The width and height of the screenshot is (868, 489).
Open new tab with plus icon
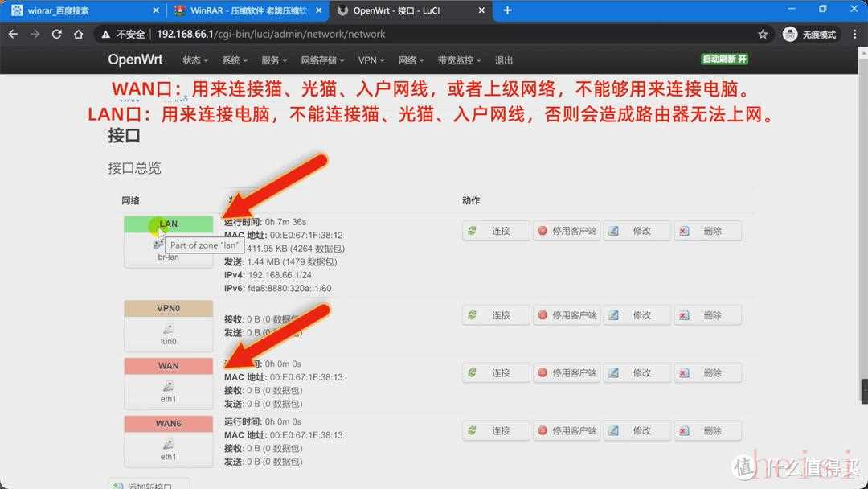coord(507,10)
